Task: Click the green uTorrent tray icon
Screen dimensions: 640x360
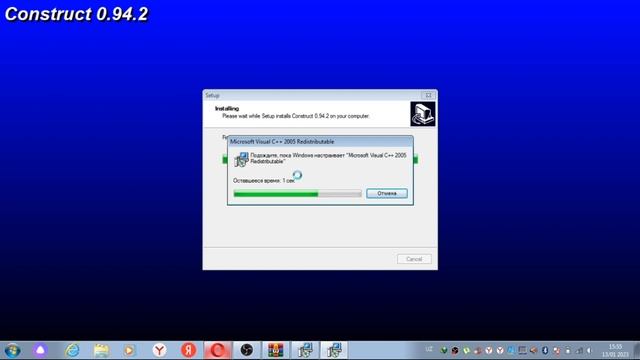Action: [467, 351]
